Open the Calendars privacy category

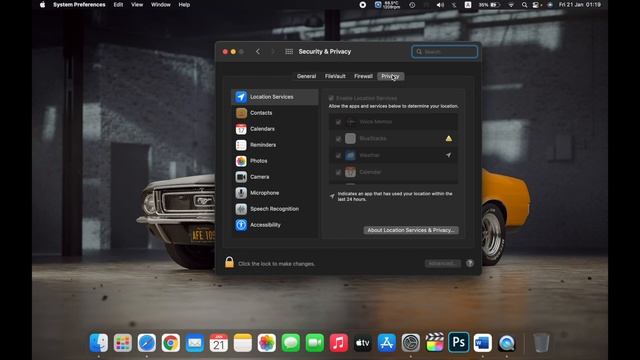275,129
